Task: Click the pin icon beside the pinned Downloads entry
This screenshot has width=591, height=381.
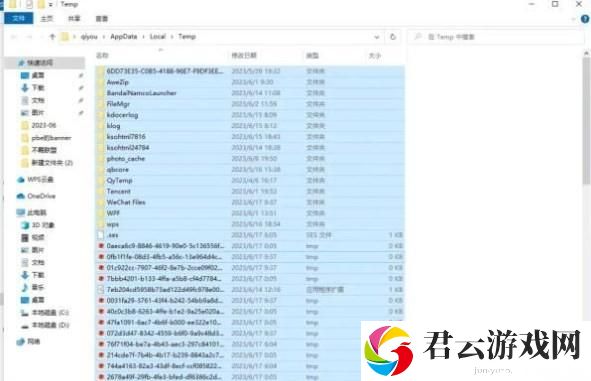Action: tap(81, 88)
